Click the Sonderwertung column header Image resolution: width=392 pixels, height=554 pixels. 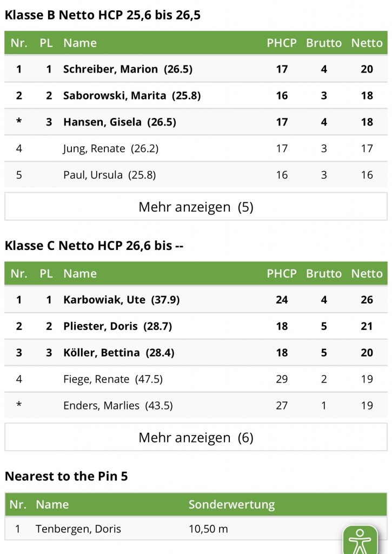point(231,505)
